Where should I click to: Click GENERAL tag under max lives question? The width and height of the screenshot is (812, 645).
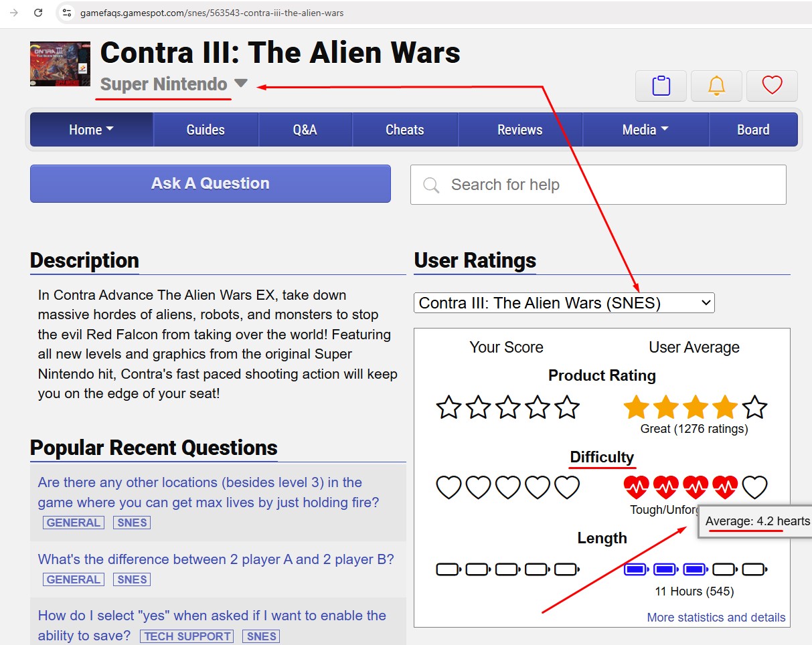click(x=74, y=523)
